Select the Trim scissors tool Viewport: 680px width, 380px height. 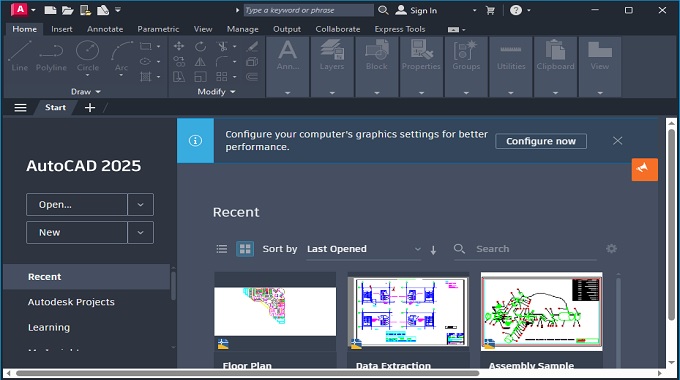(222, 46)
